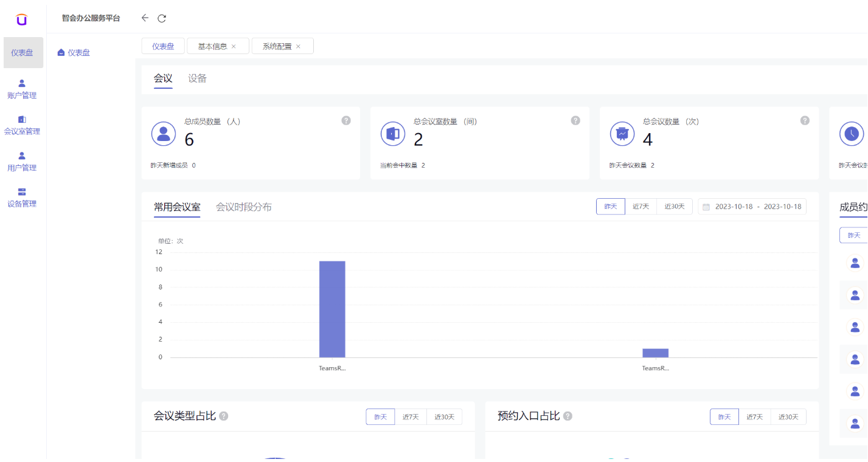Click the back arrow icon

click(145, 18)
